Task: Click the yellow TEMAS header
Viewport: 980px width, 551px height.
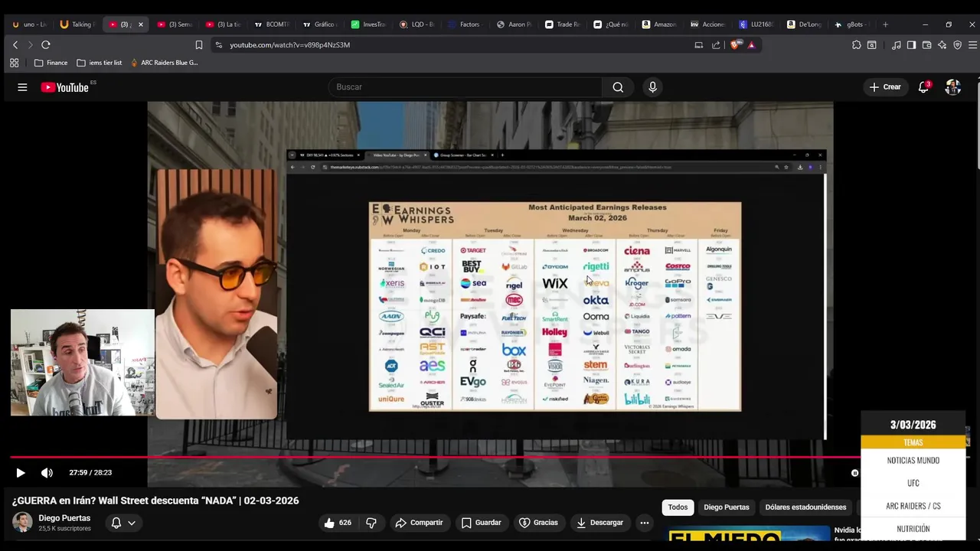Action: point(913,442)
